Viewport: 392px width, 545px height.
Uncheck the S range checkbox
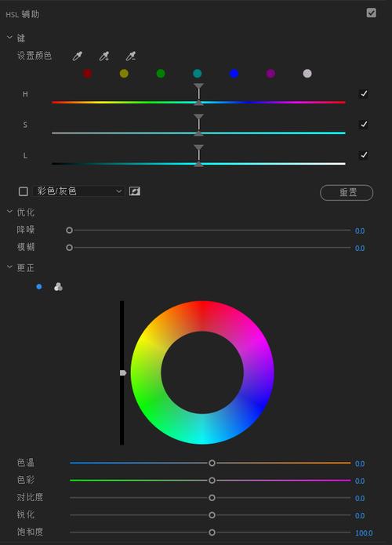coord(364,125)
